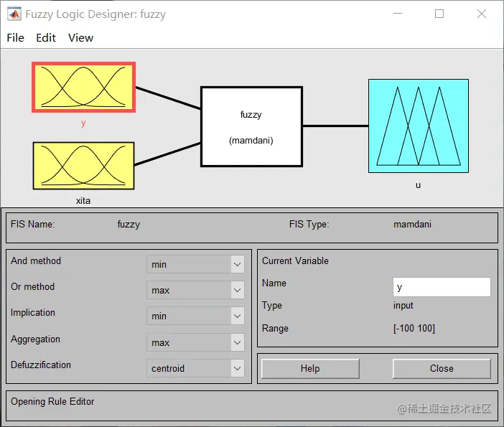Click the MATLAB icon in title bar
Viewport: 504px width, 427px height.
[x=14, y=14]
